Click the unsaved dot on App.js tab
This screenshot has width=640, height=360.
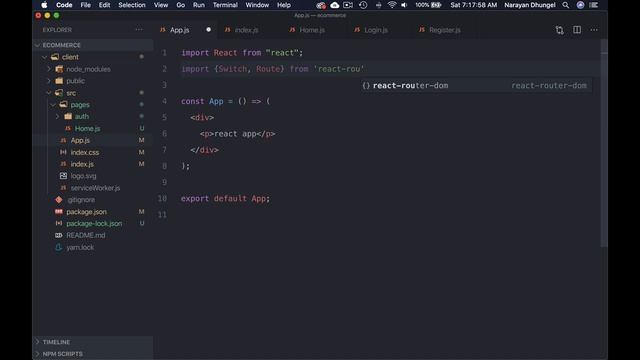coord(209,30)
